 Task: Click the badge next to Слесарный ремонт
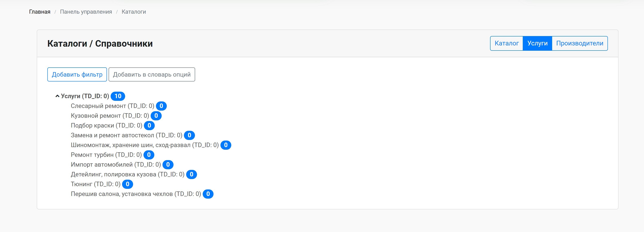[161, 106]
